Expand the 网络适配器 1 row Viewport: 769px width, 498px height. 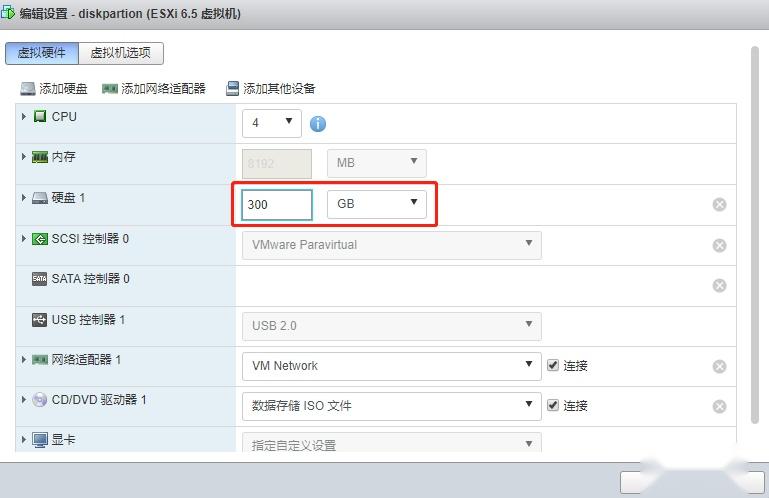coord(24,359)
